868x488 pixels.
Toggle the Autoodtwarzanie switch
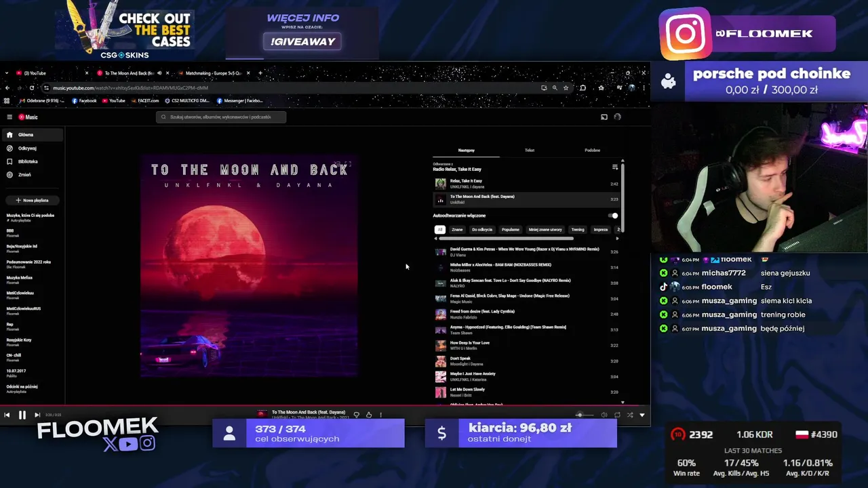coord(613,216)
